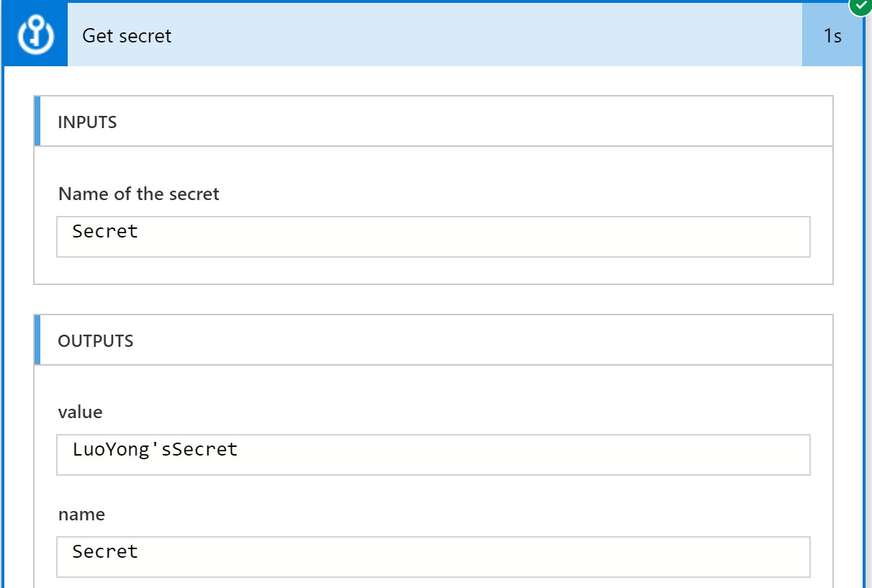The width and height of the screenshot is (872, 588).
Task: Click the 'name' output label
Action: tap(81, 515)
